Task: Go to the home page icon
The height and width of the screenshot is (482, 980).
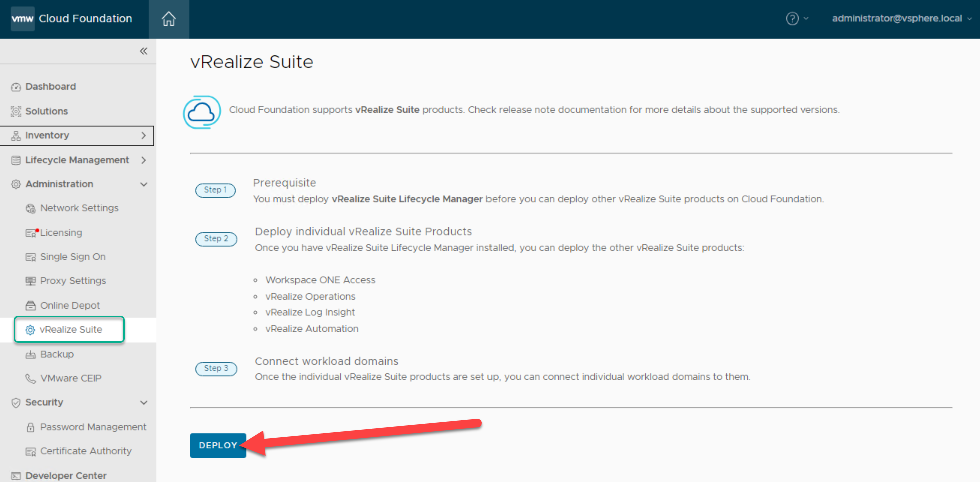Action: pos(169,19)
